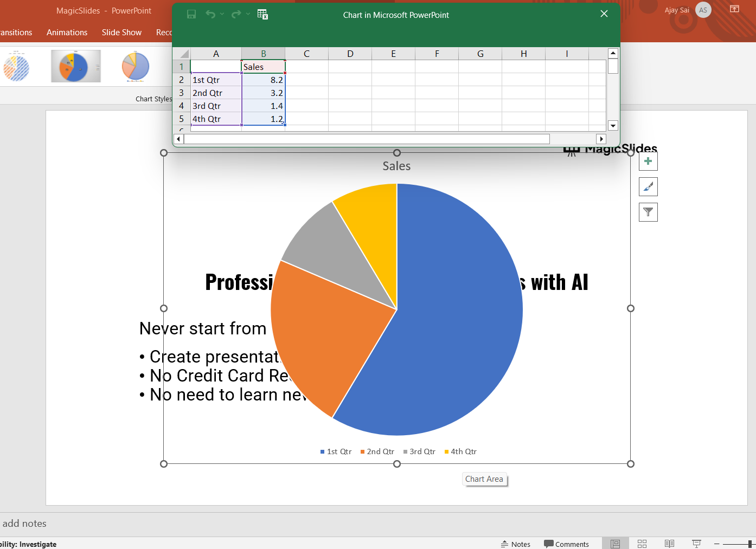Click the Notes icon in the status bar
Image resolution: width=756 pixels, height=549 pixels.
coord(516,544)
